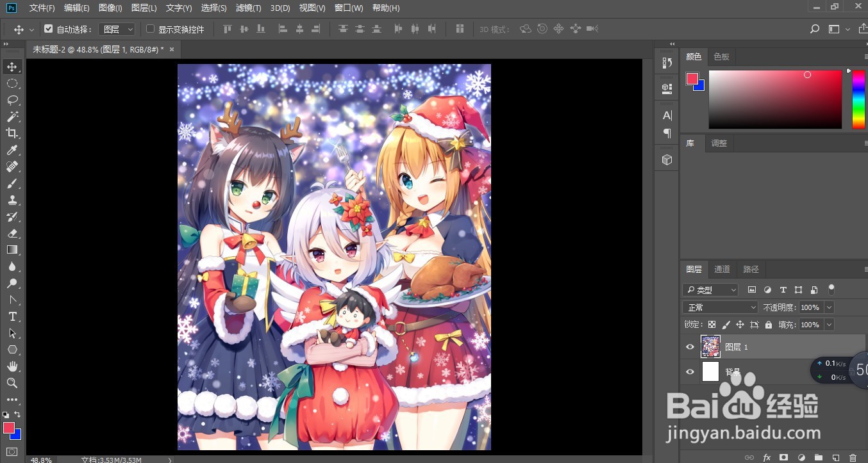Screen dimensions: 868x463
Task: Toggle the Auto-Select checkbox
Action: (x=48, y=29)
